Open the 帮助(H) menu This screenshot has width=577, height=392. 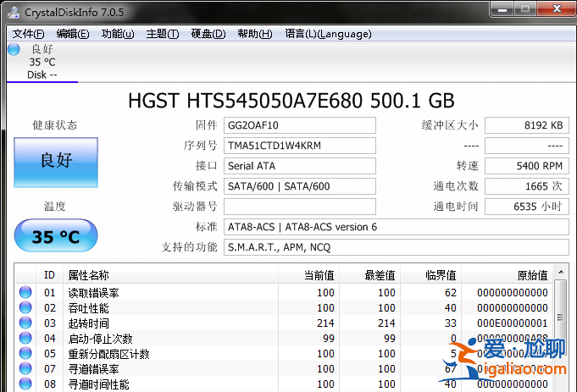255,34
